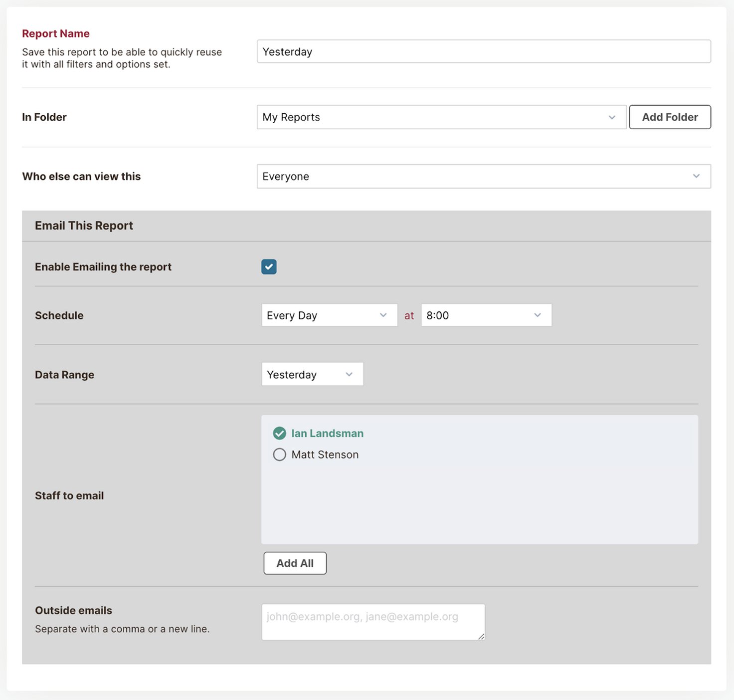Open the In Folder dropdown showing My Reports

click(441, 117)
